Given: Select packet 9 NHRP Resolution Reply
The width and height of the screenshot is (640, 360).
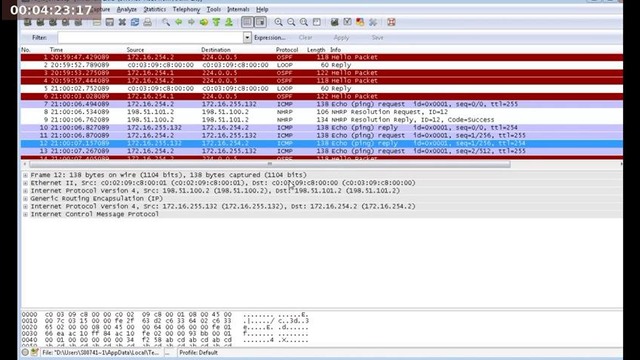Looking at the screenshot, I should click(x=322, y=120).
